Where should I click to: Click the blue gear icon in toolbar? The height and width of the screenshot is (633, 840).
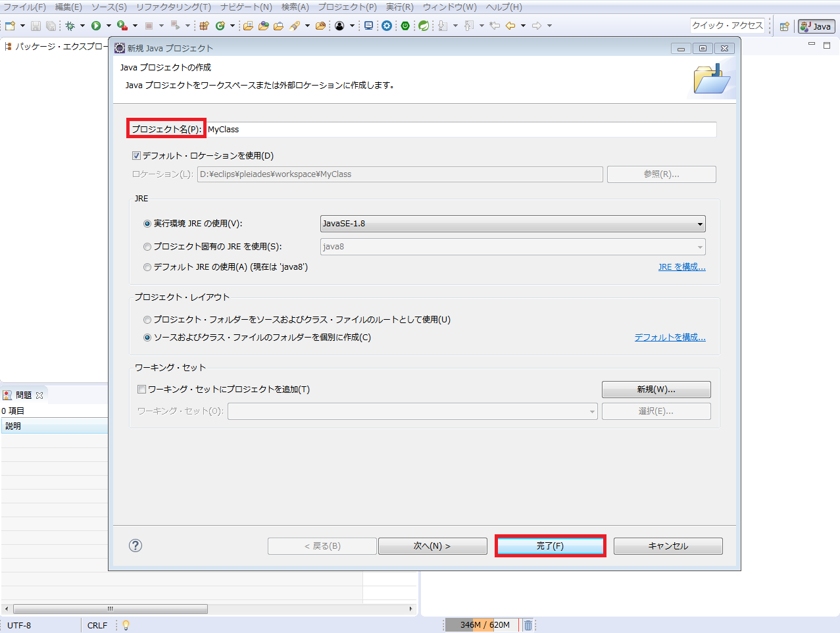(387, 26)
